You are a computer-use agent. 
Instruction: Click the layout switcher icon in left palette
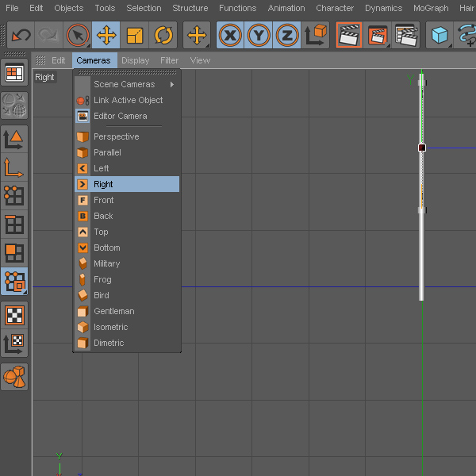[14, 72]
